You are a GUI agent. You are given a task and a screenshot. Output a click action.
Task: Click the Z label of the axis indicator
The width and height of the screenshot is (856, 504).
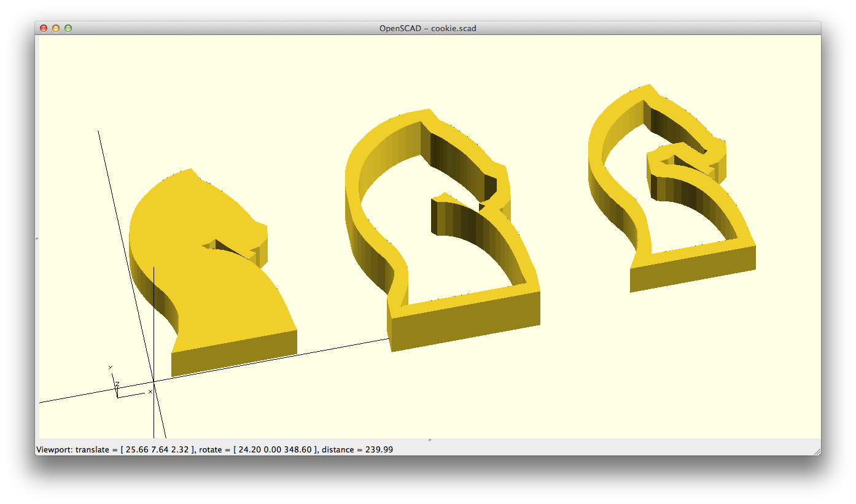[117, 384]
